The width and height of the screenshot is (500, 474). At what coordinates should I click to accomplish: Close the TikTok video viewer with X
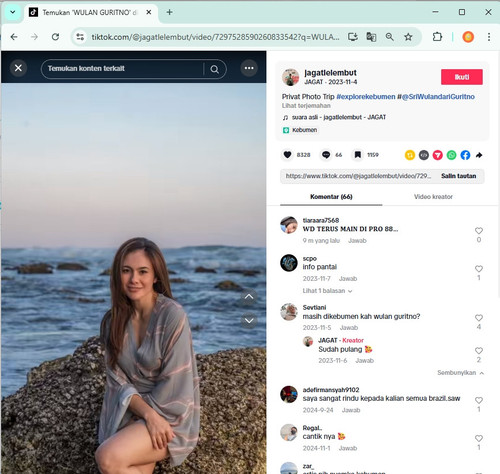(18, 68)
